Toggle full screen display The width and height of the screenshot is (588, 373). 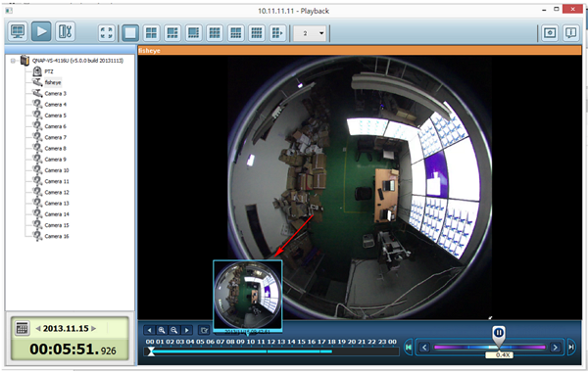pyautogui.click(x=107, y=33)
